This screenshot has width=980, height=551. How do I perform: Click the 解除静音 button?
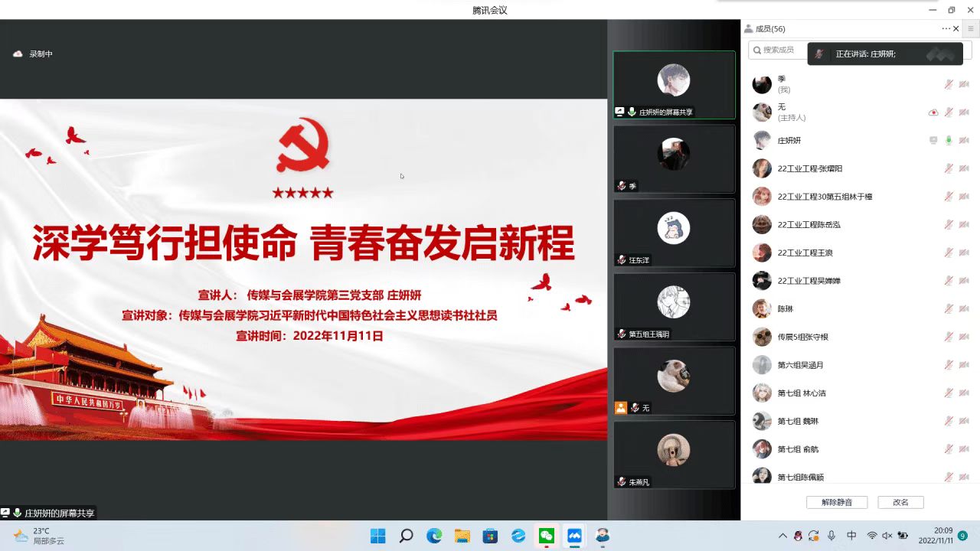coord(836,503)
